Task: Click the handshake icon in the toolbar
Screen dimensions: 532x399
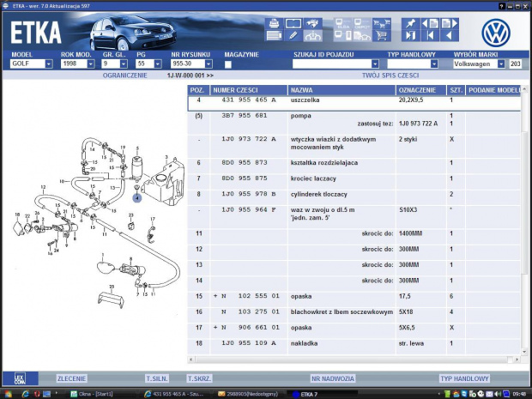Action: click(312, 23)
